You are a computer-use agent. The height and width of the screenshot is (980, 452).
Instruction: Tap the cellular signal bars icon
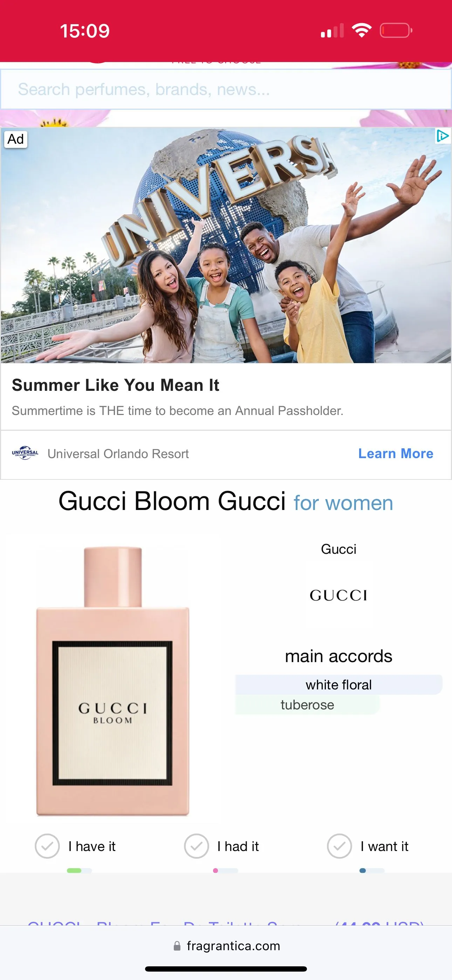pyautogui.click(x=332, y=31)
